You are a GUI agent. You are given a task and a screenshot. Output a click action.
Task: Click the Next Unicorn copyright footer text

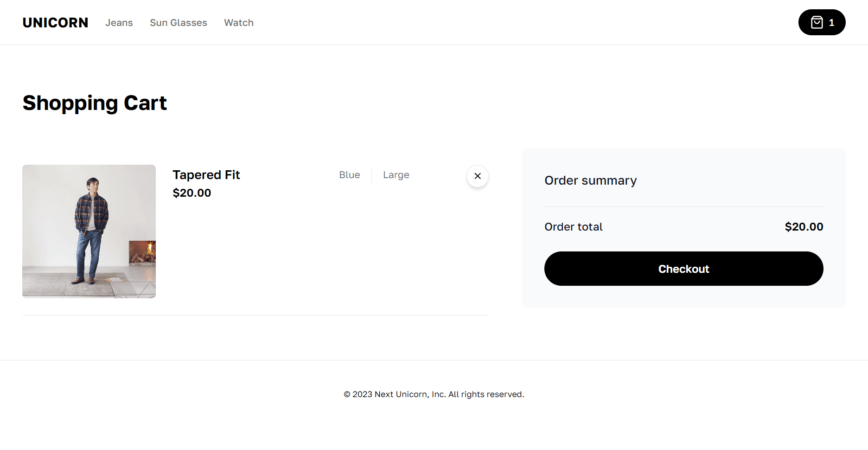(434, 394)
